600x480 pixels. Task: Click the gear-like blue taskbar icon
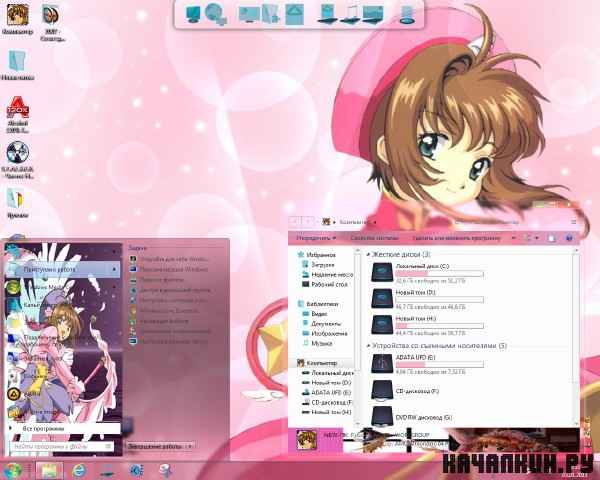[x=137, y=470]
